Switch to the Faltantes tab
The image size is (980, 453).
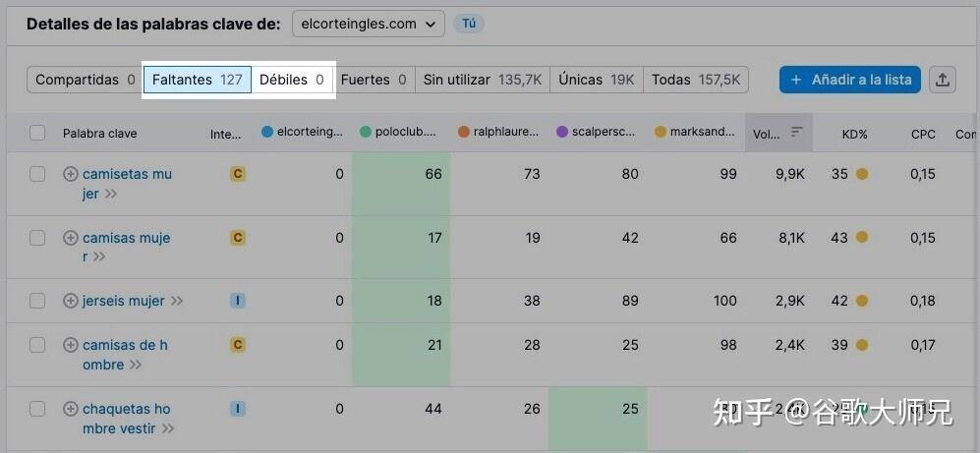point(197,80)
